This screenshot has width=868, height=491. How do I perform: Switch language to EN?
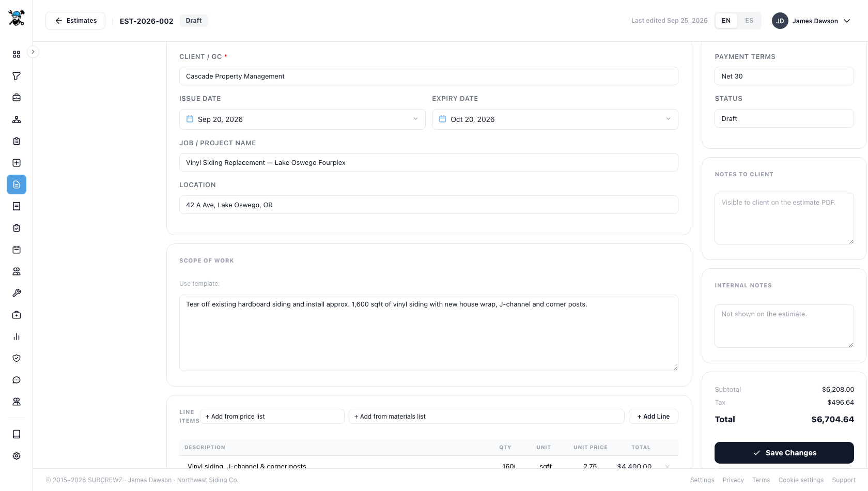tap(726, 21)
